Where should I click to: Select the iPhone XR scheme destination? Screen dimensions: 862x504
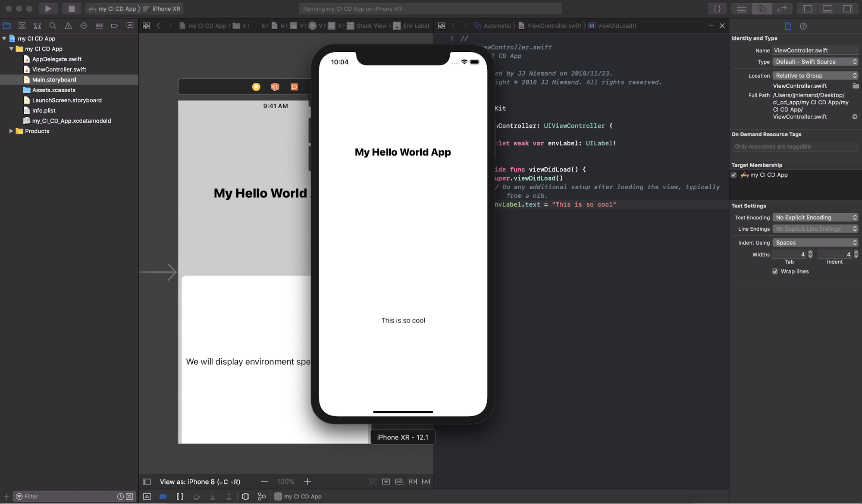[x=166, y=9]
